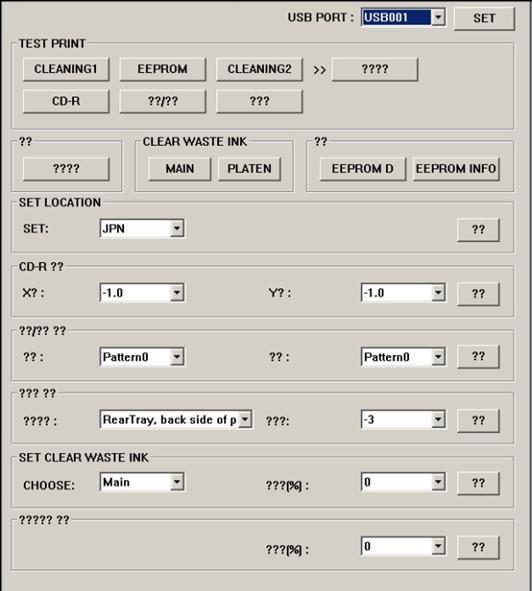Click the PLATEN clear waste ink button
Screen dimensions: 532x591
coord(249,169)
